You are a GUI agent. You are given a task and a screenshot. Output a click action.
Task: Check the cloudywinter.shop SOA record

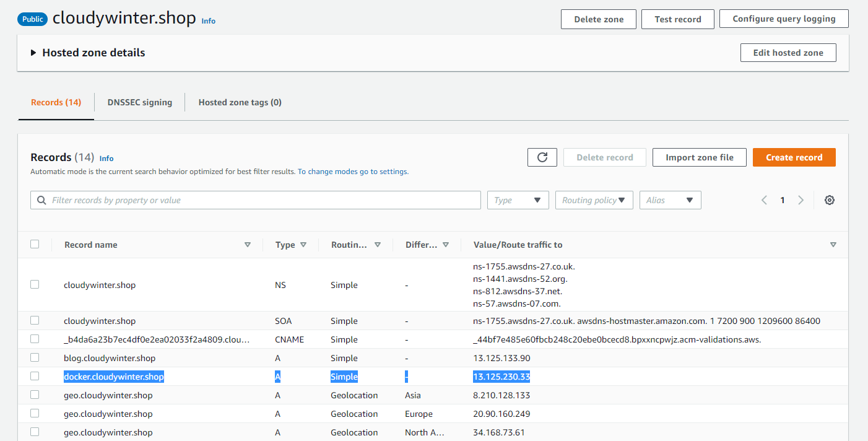tap(35, 320)
